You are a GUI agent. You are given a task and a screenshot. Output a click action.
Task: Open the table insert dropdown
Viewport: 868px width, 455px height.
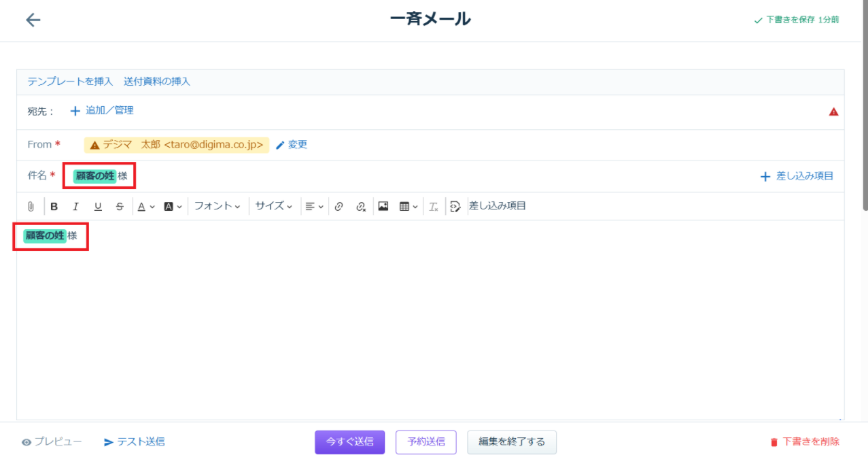(x=409, y=207)
